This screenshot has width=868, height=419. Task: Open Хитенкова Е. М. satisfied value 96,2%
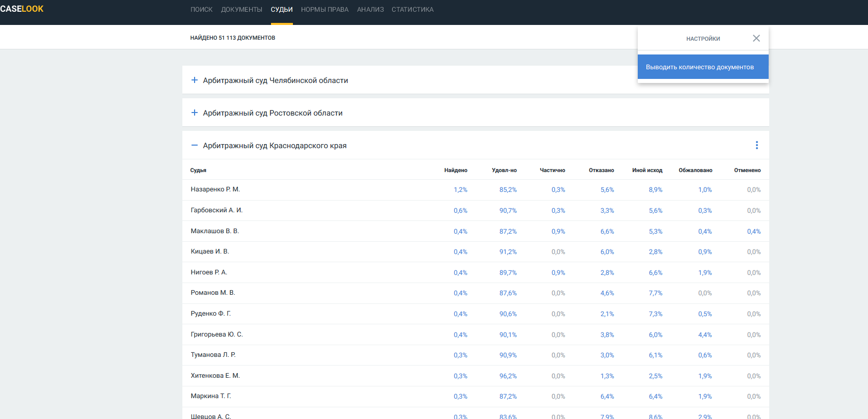pyautogui.click(x=508, y=376)
